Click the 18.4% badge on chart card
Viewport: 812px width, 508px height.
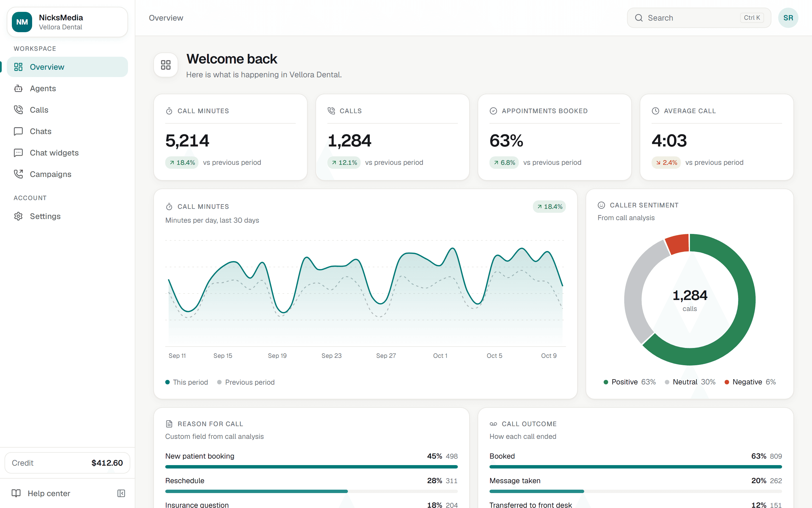549,207
